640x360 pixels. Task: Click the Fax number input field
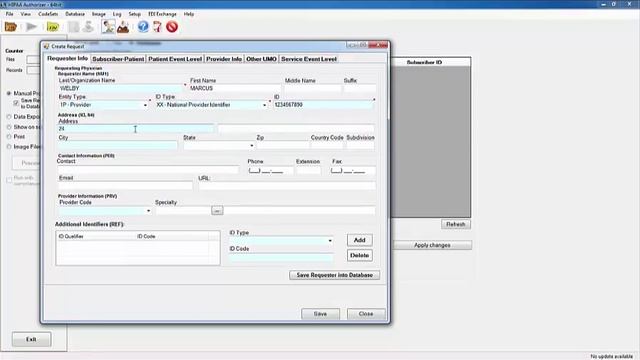tap(353, 171)
